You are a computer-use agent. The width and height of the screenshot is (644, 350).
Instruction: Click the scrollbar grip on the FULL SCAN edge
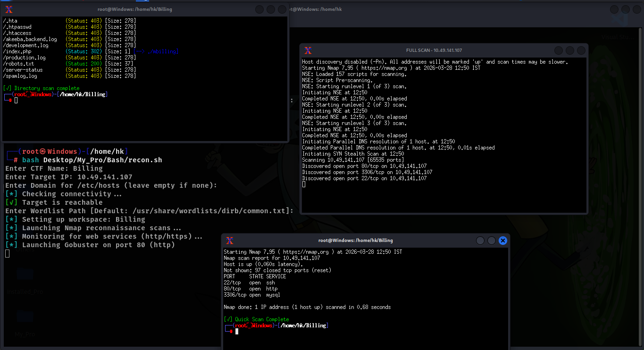[x=292, y=100]
